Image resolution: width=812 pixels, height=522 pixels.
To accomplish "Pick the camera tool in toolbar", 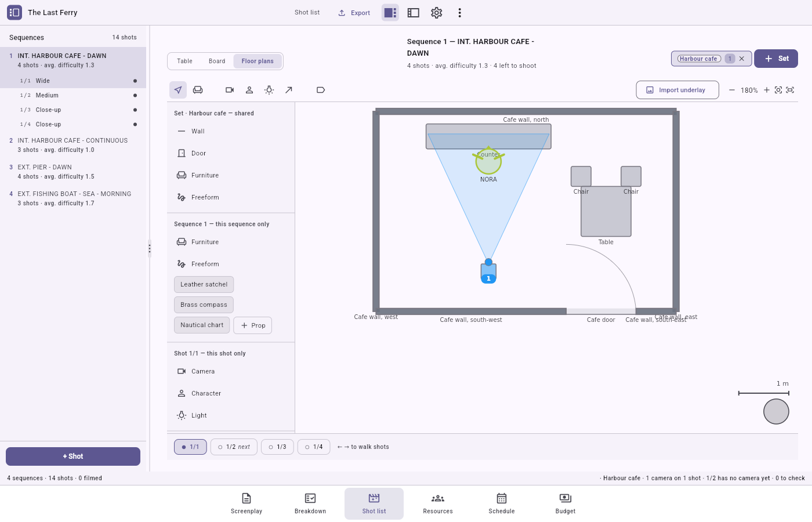I will tap(230, 90).
